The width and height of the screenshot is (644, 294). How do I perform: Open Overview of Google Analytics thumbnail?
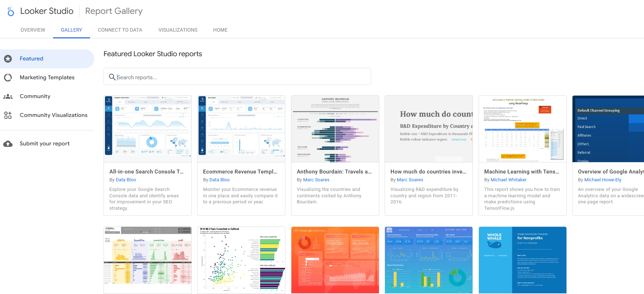click(608, 129)
